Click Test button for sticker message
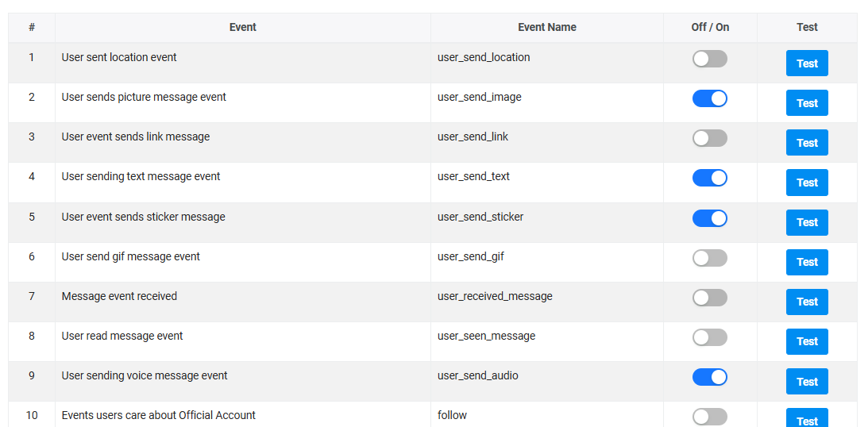This screenshot has width=868, height=427. tap(807, 222)
